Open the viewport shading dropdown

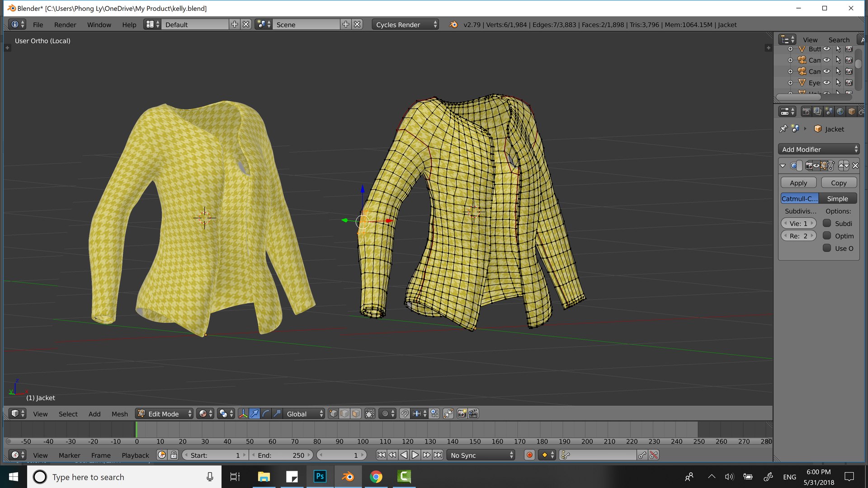click(x=205, y=414)
